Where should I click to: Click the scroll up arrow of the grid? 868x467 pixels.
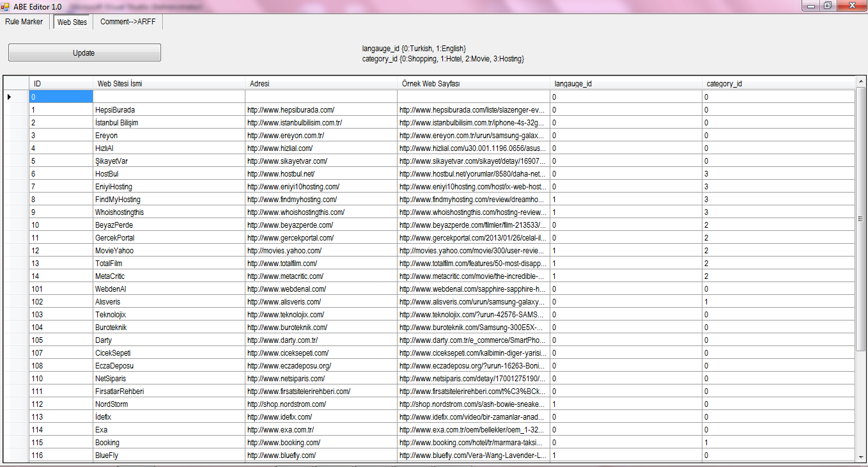[x=860, y=82]
